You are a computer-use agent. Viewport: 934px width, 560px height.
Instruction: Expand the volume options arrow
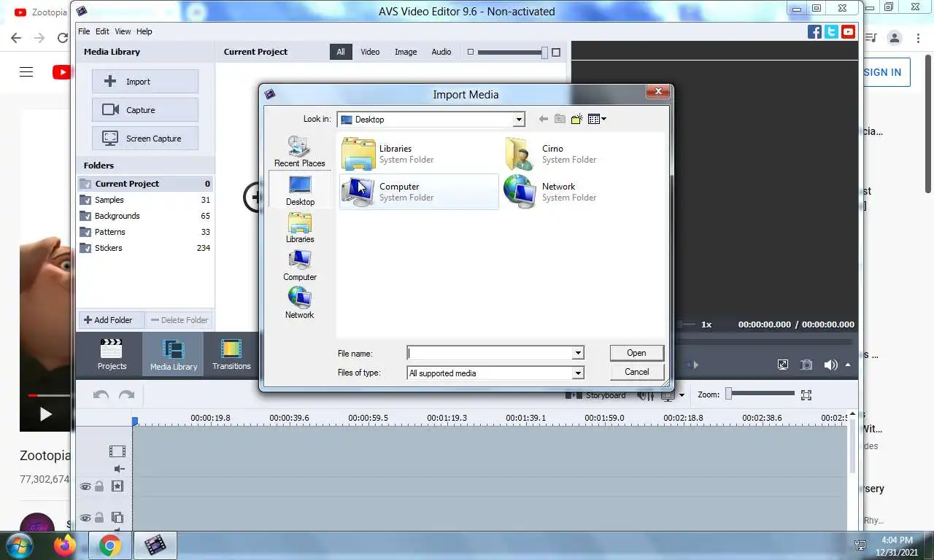pos(848,365)
